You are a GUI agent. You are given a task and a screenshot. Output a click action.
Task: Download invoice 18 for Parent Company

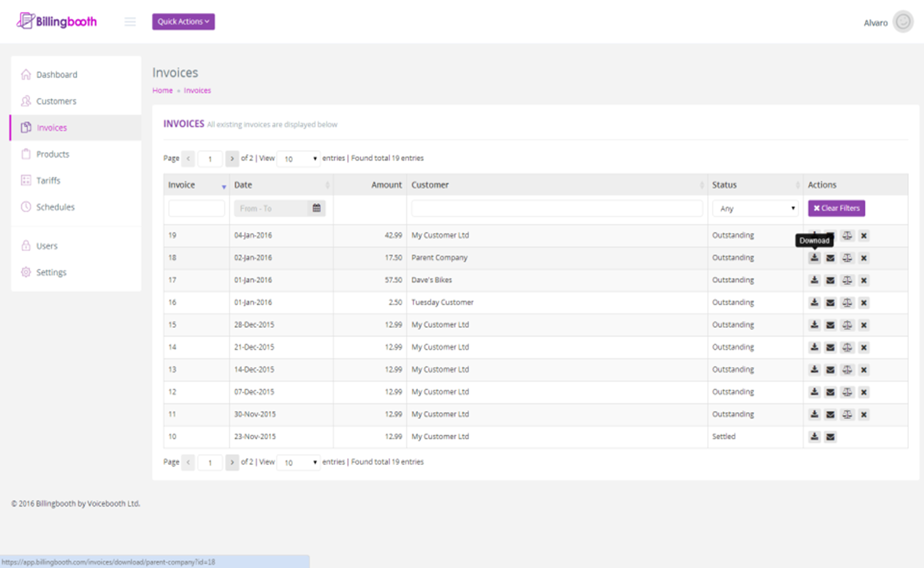click(x=814, y=258)
